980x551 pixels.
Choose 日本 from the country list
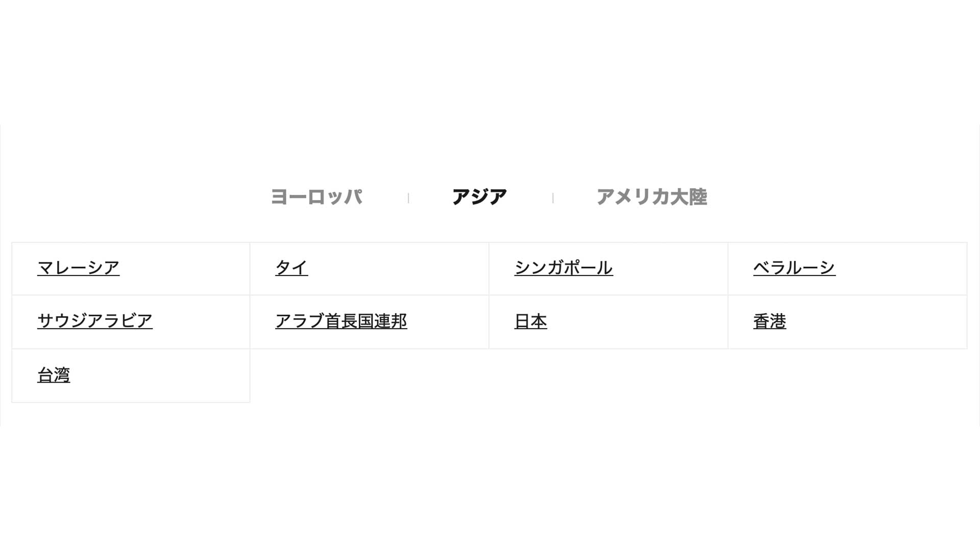tap(531, 321)
